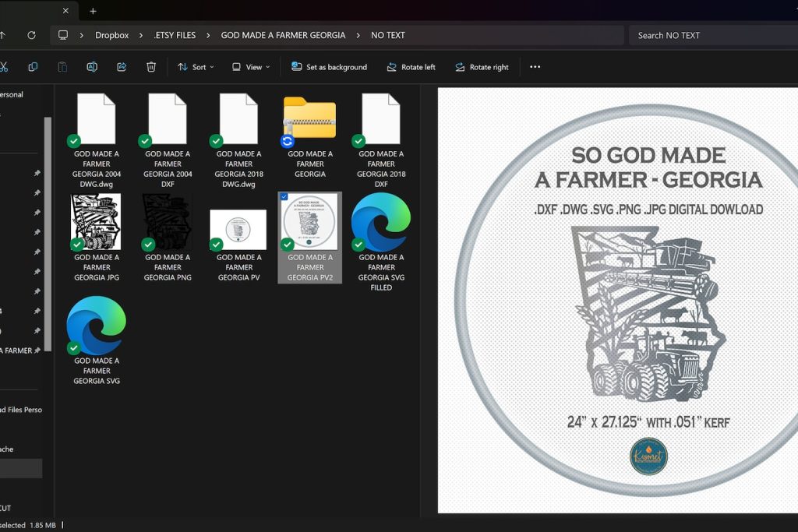
Task: Click the Copy icon in the toolbar
Action: [33, 67]
